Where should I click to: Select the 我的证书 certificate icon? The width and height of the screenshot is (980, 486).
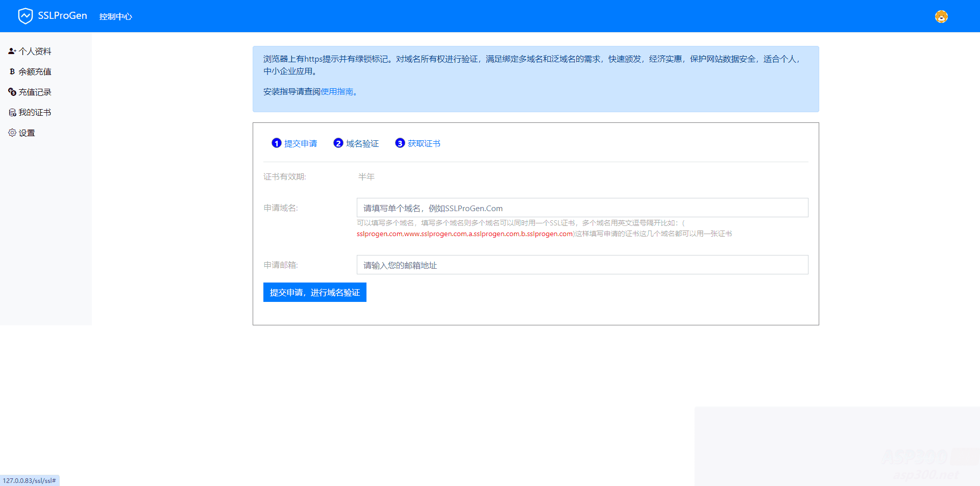(12, 112)
